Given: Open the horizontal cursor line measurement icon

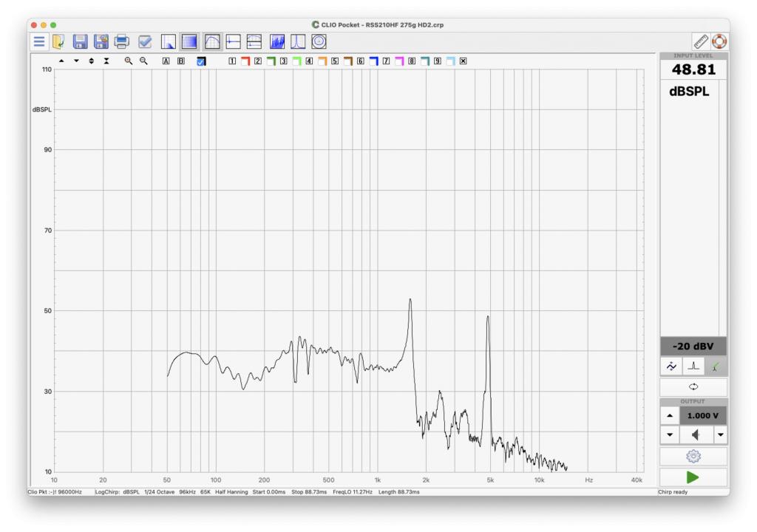Looking at the screenshot, I should pos(233,42).
